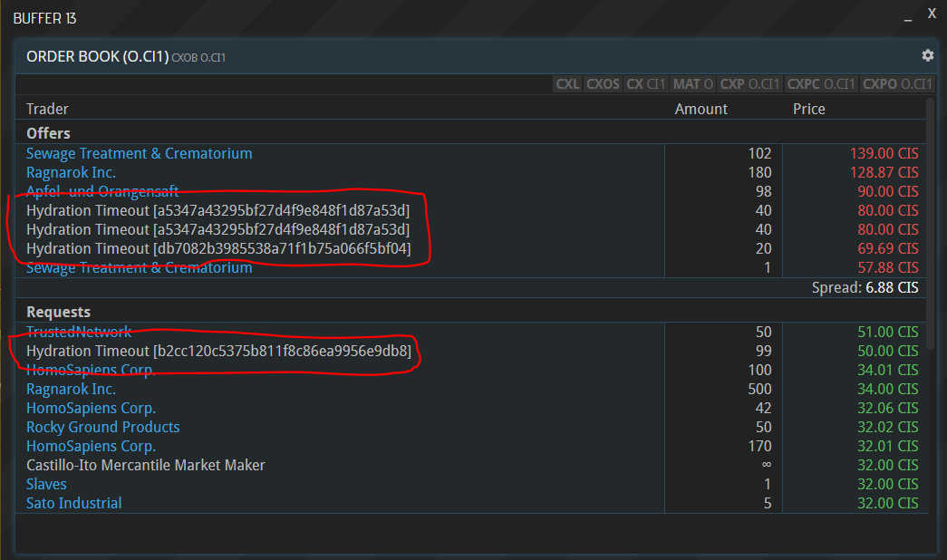Open the order book settings gear
Viewport: 947px width, 560px height.
(927, 55)
